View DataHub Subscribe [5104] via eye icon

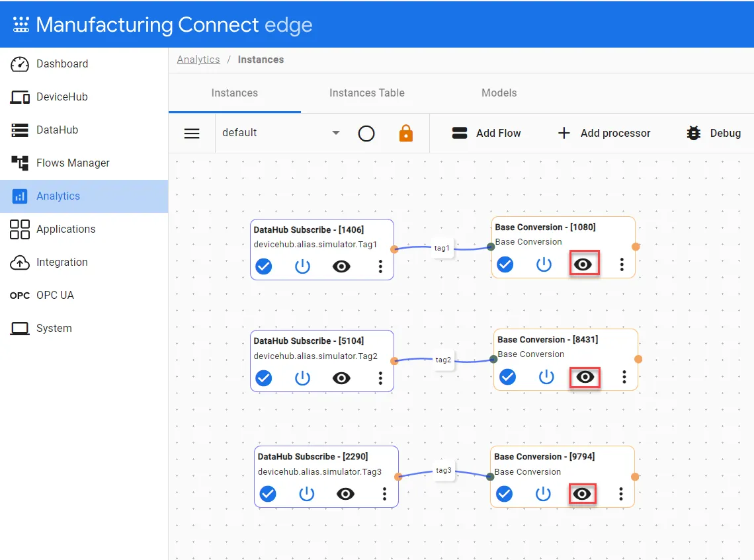(341, 378)
